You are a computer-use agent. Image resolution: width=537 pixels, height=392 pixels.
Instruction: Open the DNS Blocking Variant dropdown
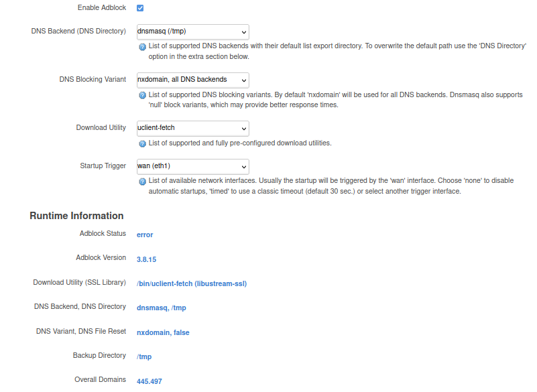193,80
